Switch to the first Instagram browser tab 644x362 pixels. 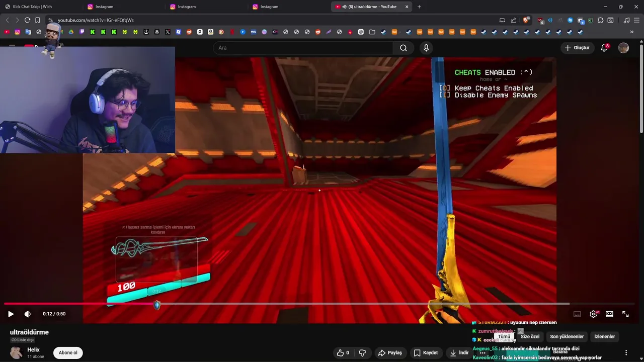coord(121,7)
